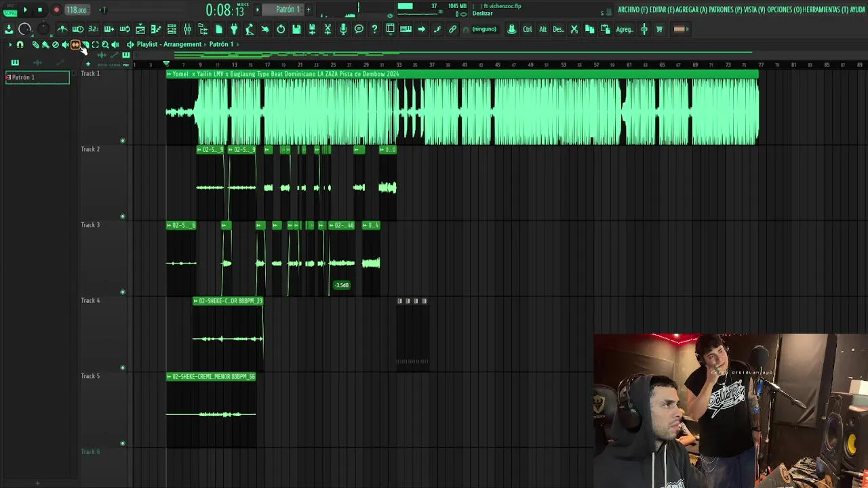The height and width of the screenshot is (488, 868).
Task: Select the Mute tool in playlist toolbar
Action: click(x=65, y=44)
